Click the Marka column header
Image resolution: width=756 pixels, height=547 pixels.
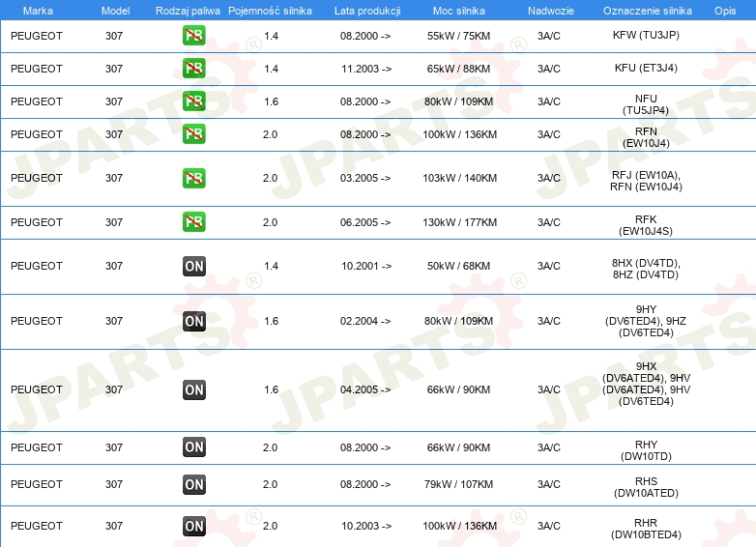point(38,11)
